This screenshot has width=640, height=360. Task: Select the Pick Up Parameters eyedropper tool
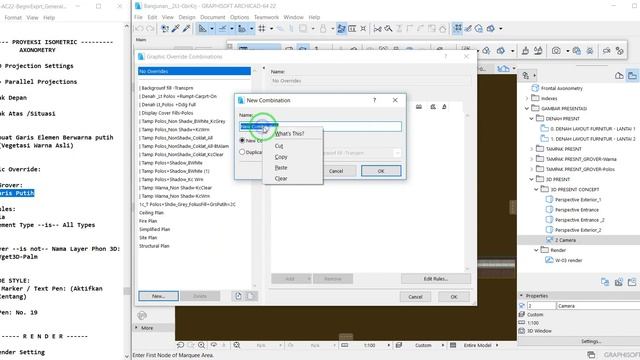176,29
